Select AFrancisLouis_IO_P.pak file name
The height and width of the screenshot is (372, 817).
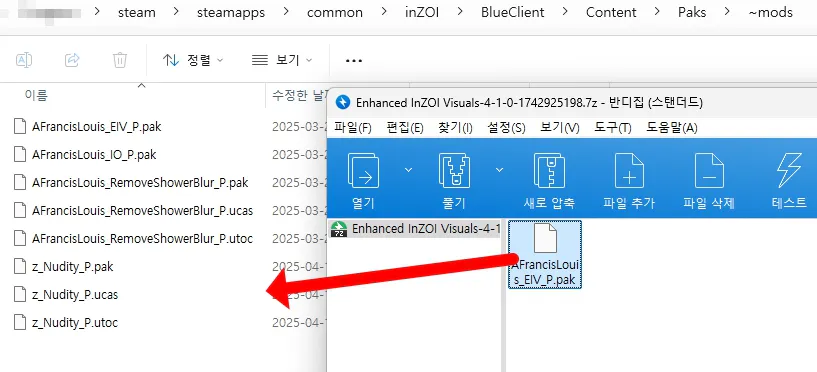(94, 155)
